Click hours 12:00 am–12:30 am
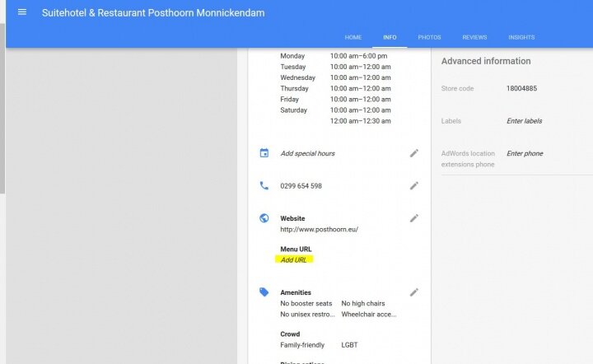The height and width of the screenshot is (364, 593). click(x=361, y=121)
